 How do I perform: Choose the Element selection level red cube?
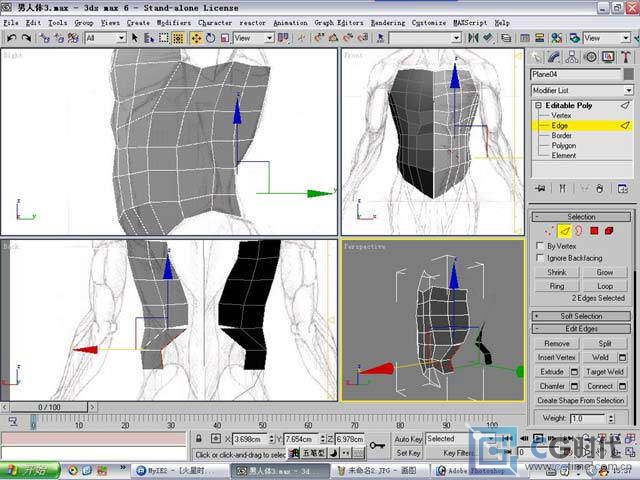609,231
